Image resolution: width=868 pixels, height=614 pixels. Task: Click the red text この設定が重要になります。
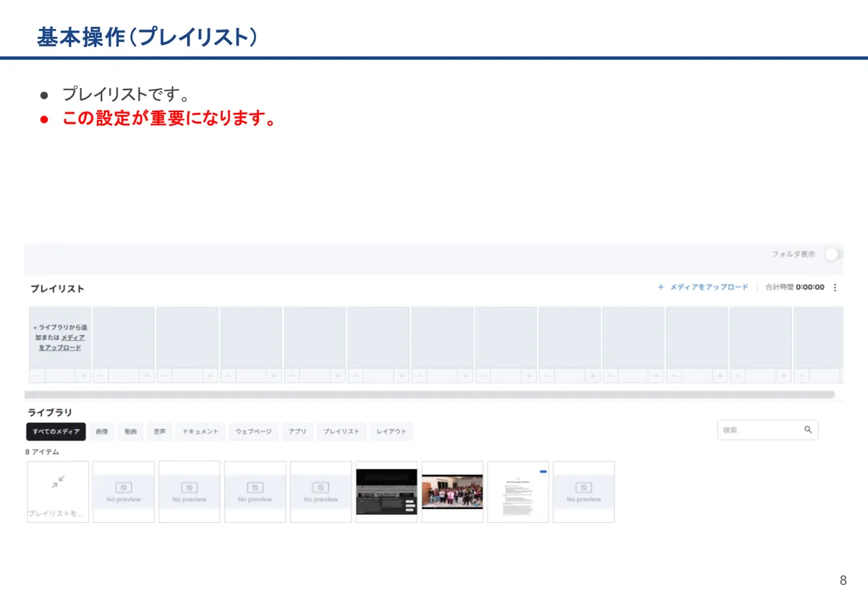coord(169,118)
